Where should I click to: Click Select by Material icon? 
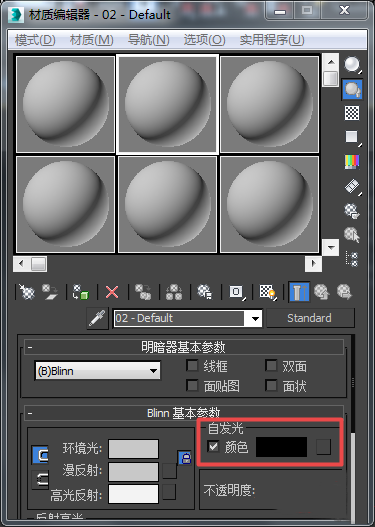pos(352,235)
